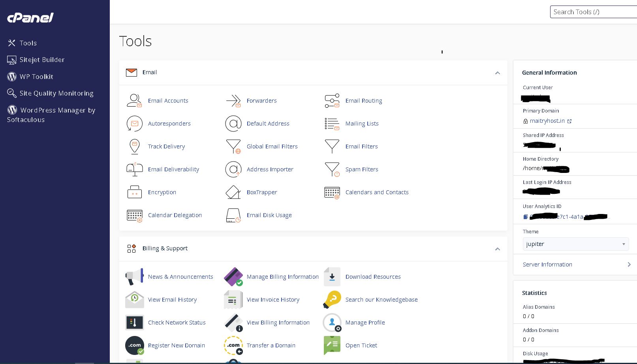
Task: Click the Open Ticket icon
Action: 332,345
